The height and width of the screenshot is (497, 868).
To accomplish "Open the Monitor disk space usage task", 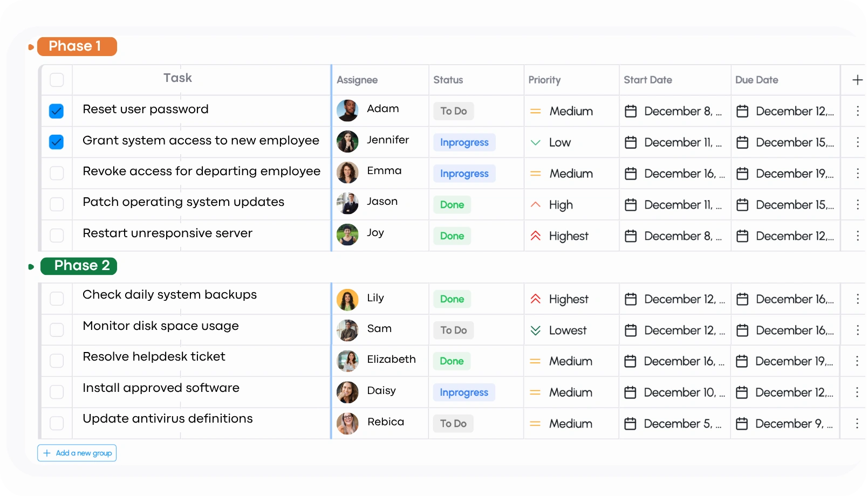I will pos(161,326).
